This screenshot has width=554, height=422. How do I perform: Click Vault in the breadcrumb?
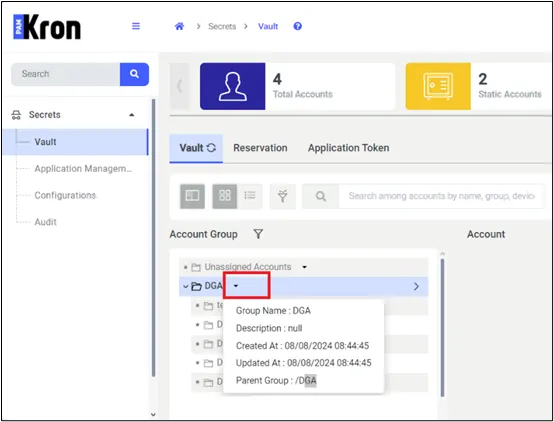[268, 27]
